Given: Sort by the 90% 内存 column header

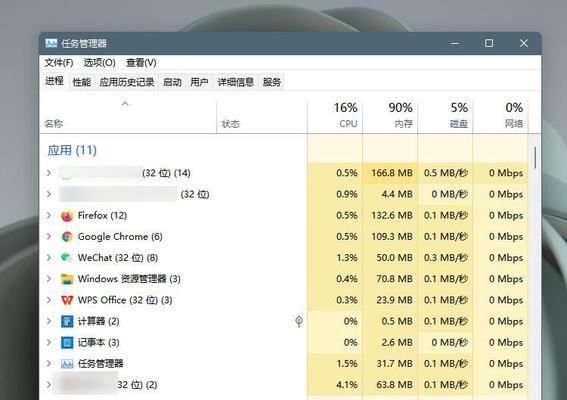Looking at the screenshot, I should click(390, 116).
